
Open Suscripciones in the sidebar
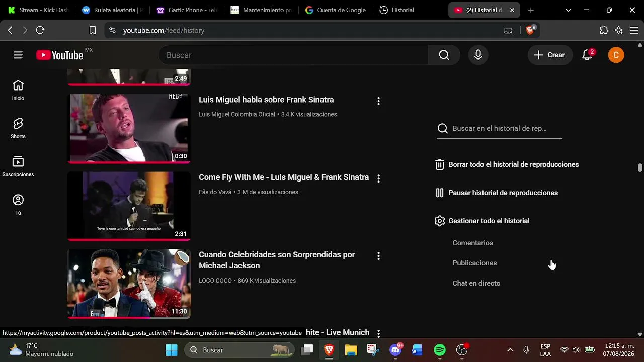(x=18, y=167)
